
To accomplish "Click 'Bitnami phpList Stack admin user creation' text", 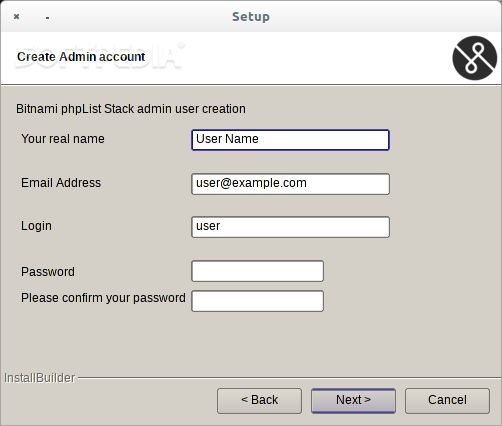I will pos(131,109).
